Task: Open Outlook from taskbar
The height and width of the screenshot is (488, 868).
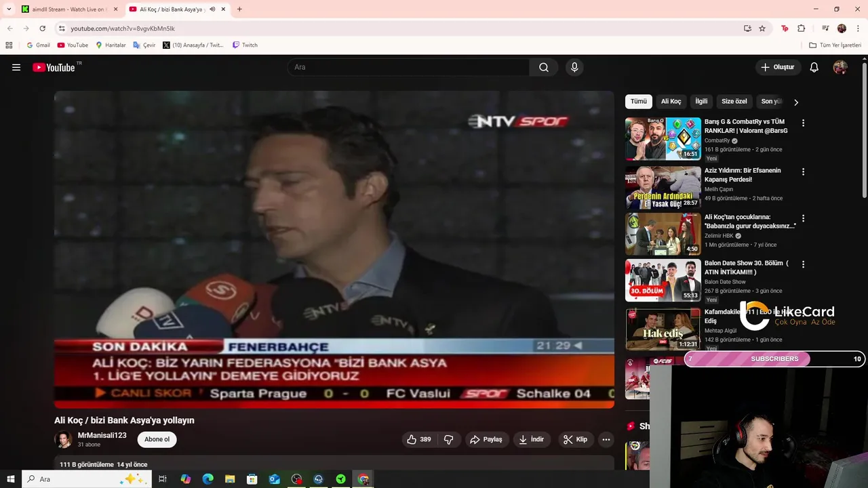Action: [274, 479]
